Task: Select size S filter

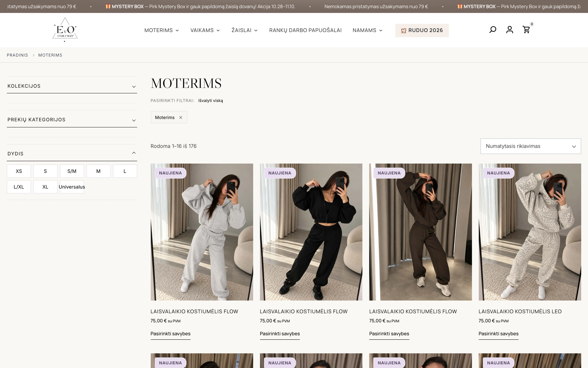Action: pyautogui.click(x=45, y=171)
